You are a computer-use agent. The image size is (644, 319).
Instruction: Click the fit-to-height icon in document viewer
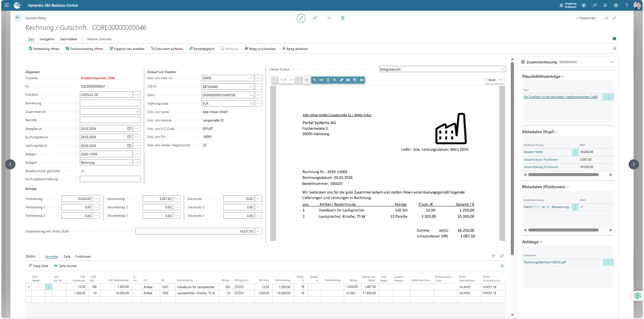(328, 80)
